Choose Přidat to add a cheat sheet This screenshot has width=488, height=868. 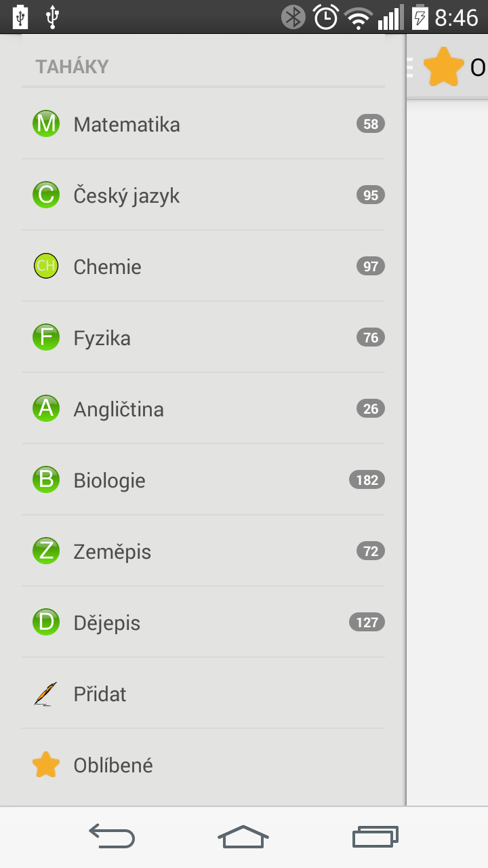point(203,694)
